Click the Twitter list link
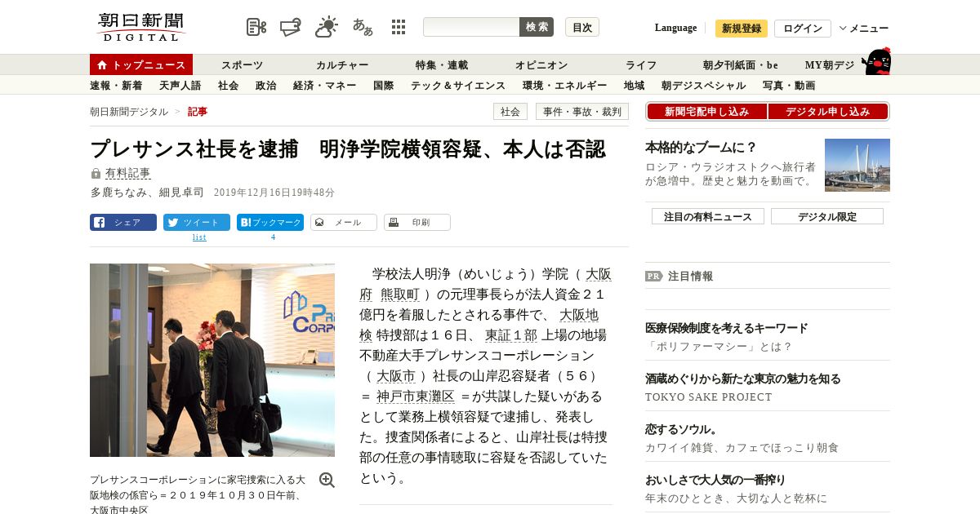The width and height of the screenshot is (980, 514). tap(199, 237)
